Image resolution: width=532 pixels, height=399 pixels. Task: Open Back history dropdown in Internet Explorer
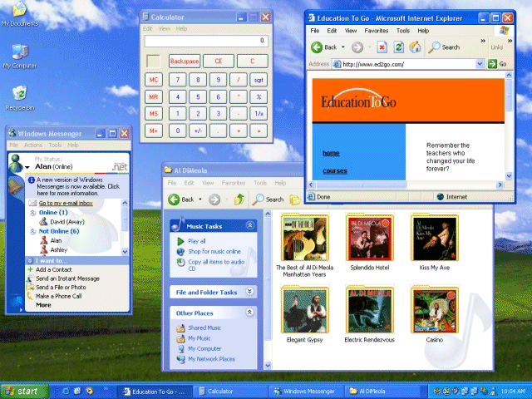(343, 47)
